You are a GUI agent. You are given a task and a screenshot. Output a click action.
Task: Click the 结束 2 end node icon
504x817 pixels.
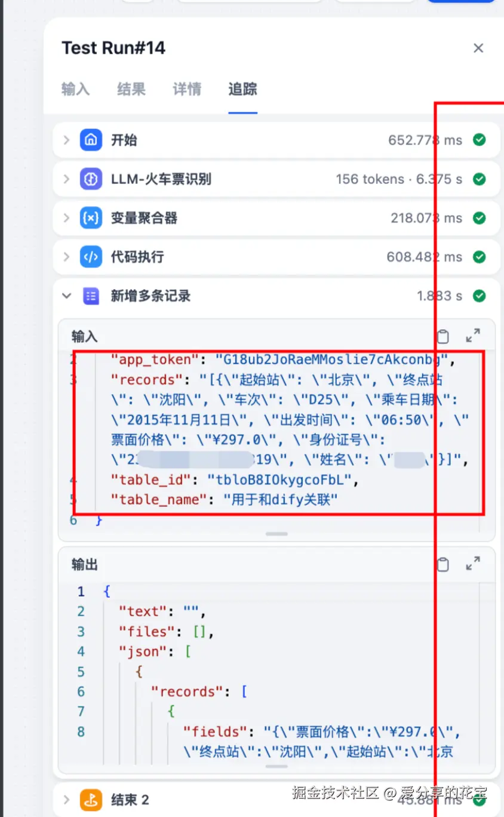(x=91, y=800)
